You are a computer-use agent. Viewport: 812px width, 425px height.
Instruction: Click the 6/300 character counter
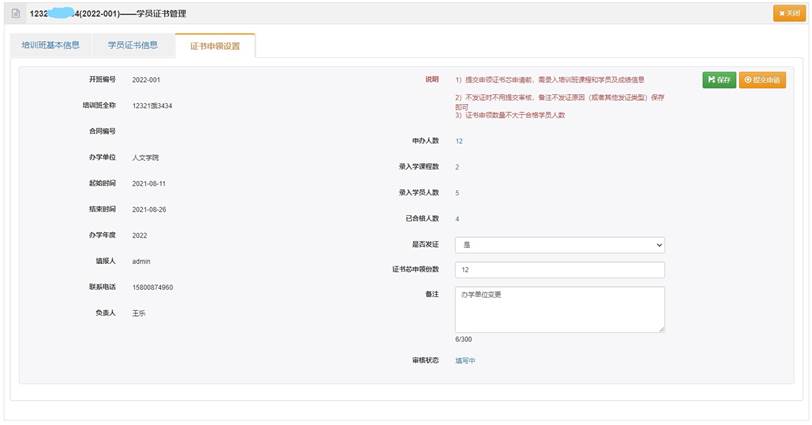pos(463,339)
